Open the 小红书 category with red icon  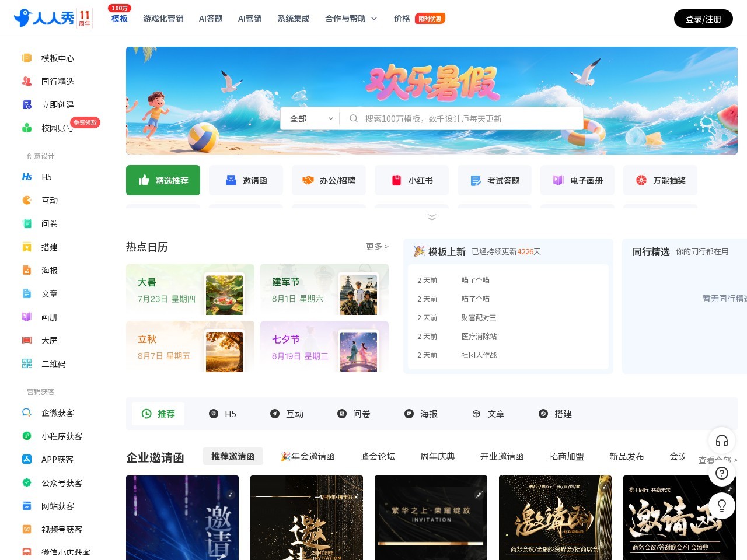pos(411,180)
